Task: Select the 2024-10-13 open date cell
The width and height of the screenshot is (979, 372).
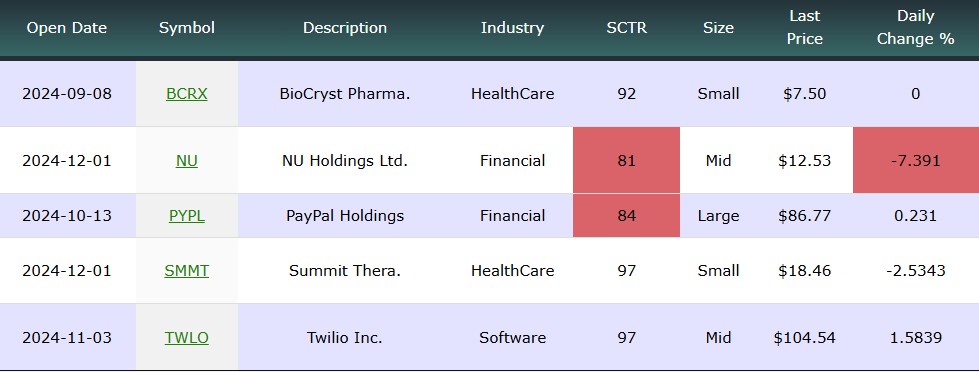Action: tap(67, 216)
